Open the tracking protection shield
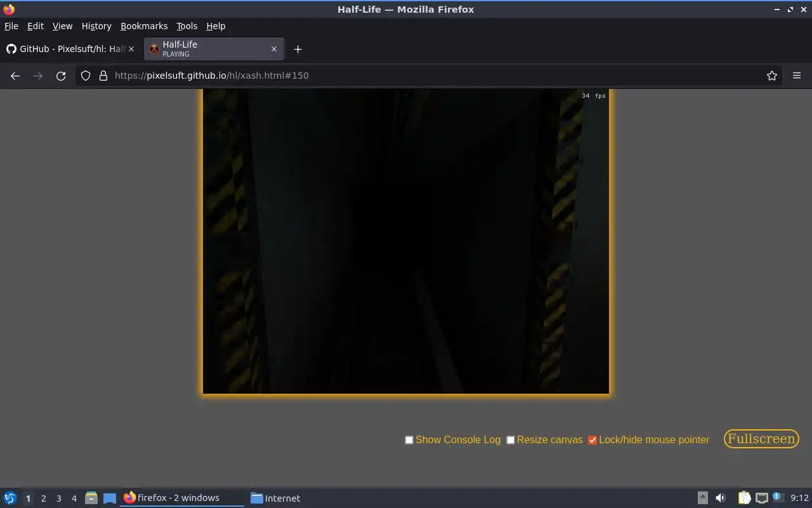The height and width of the screenshot is (508, 812). [86, 76]
